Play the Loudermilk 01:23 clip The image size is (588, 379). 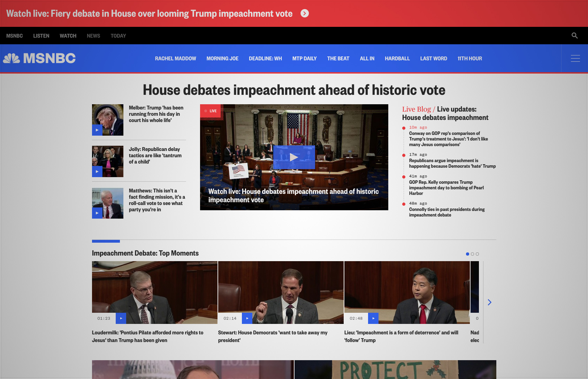pos(121,318)
